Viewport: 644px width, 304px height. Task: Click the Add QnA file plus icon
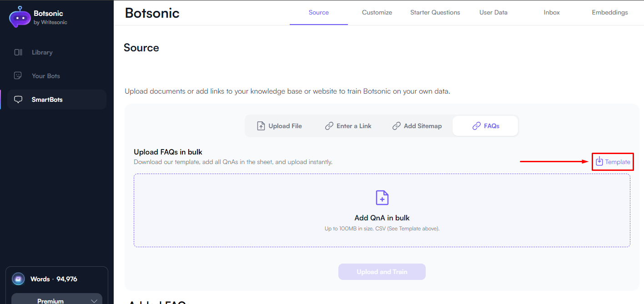point(382,198)
